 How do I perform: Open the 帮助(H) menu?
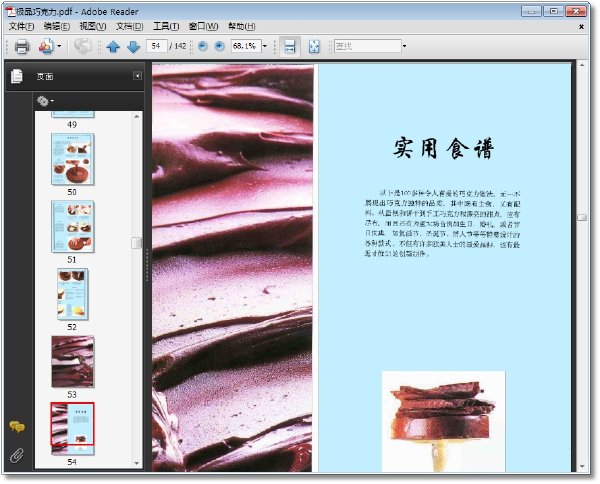241,26
